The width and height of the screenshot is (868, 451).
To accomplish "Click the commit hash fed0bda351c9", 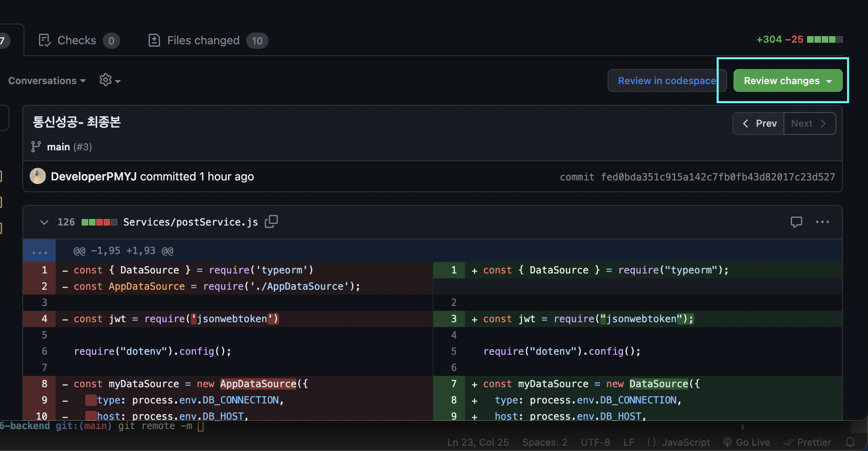I will tap(717, 177).
